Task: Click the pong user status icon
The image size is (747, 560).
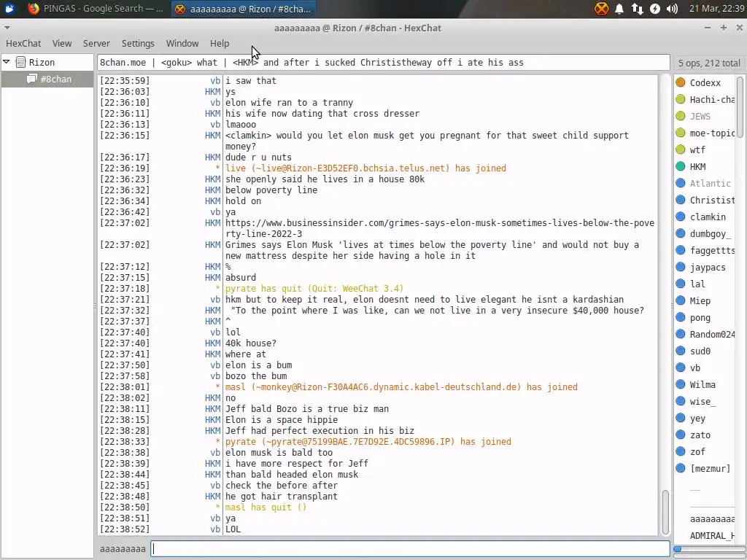Action: (x=681, y=317)
